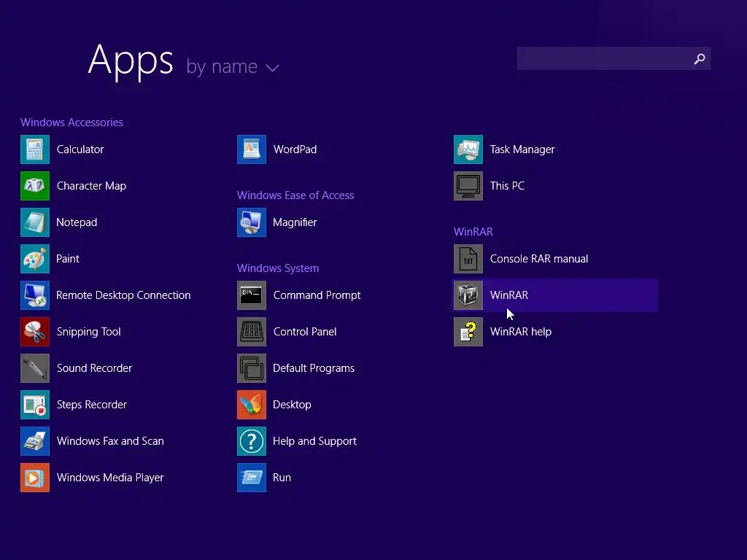The image size is (747, 560).
Task: Open the Help and Support question icon
Action: (x=252, y=441)
